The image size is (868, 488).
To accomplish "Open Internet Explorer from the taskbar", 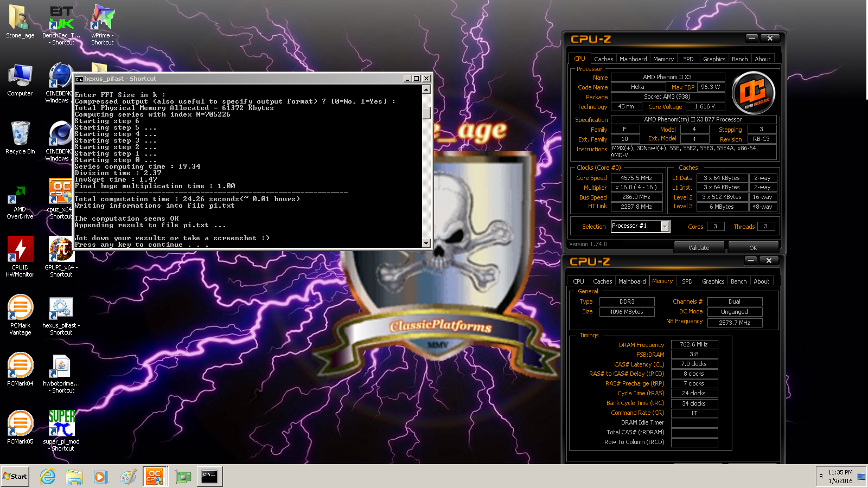I will click(x=48, y=477).
